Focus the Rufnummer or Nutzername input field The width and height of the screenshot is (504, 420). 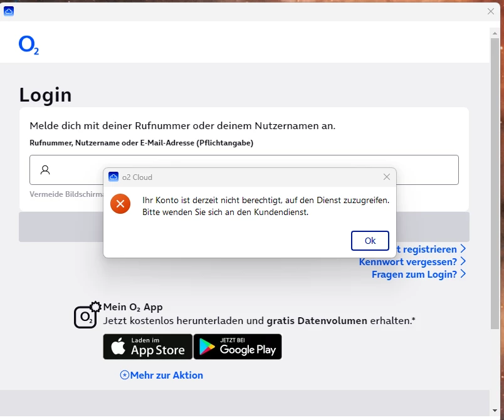(244, 170)
